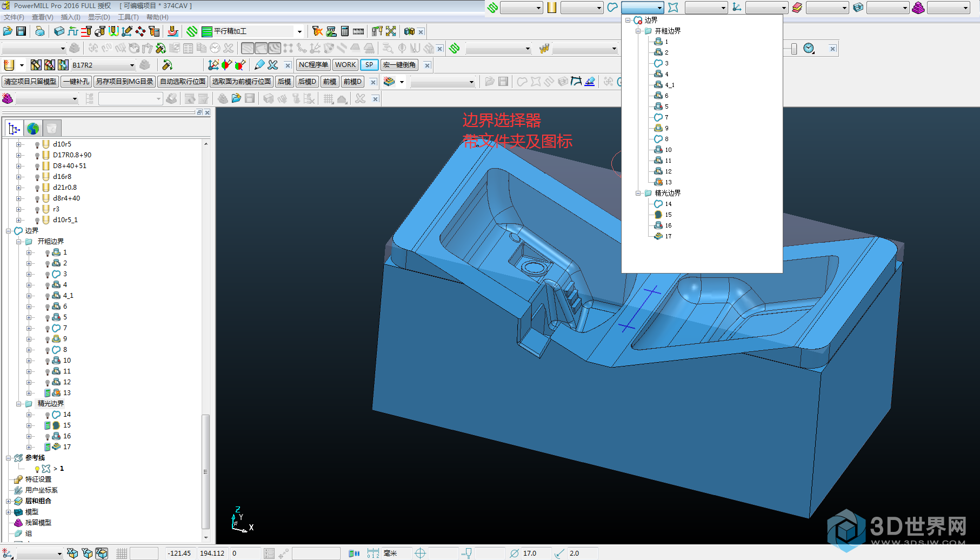Click the print icon in main toolbar

point(40,31)
